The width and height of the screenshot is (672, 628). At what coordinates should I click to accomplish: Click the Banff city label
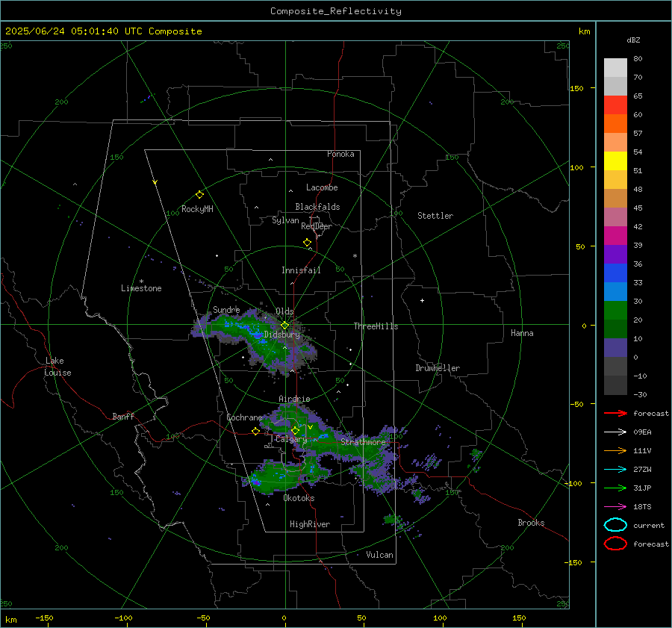point(123,416)
